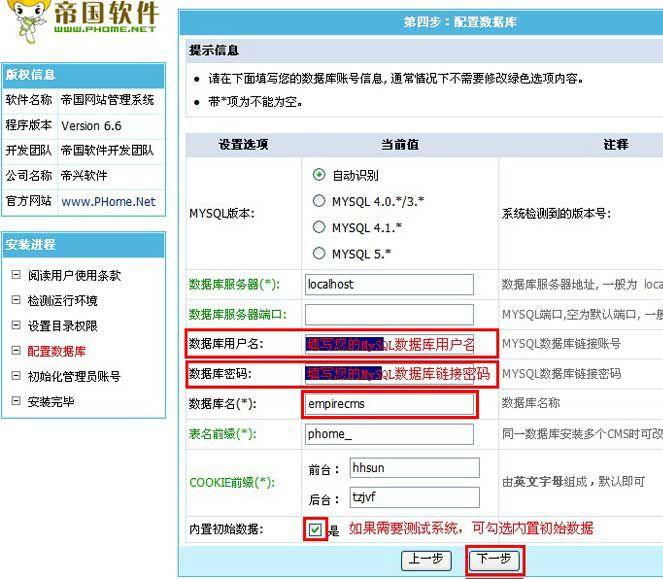Select the 设置目录权限 step text
The image size is (663, 579).
63,326
